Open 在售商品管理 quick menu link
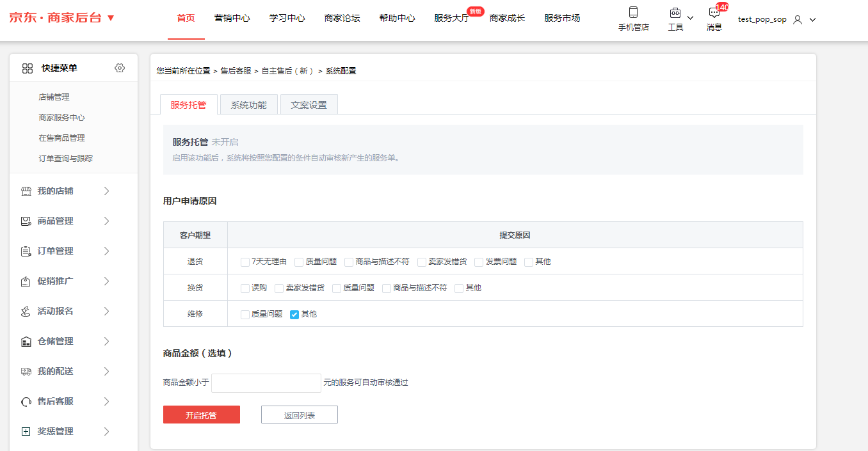The width and height of the screenshot is (868, 451). (x=61, y=138)
